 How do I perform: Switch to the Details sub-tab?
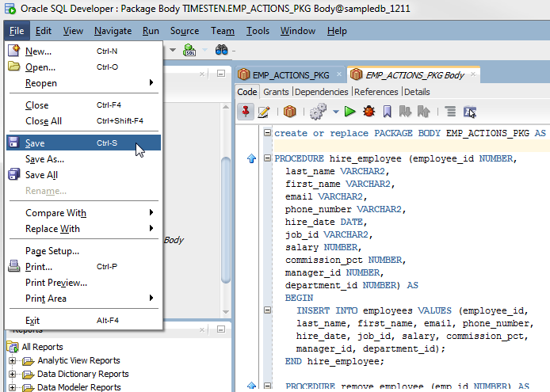click(417, 92)
